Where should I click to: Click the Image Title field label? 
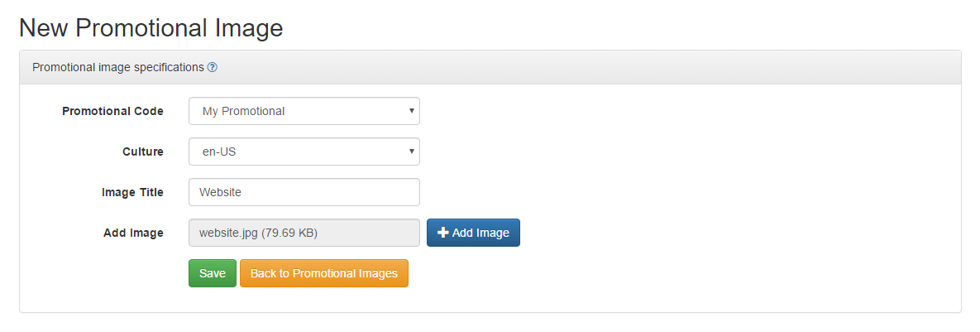[x=132, y=193]
